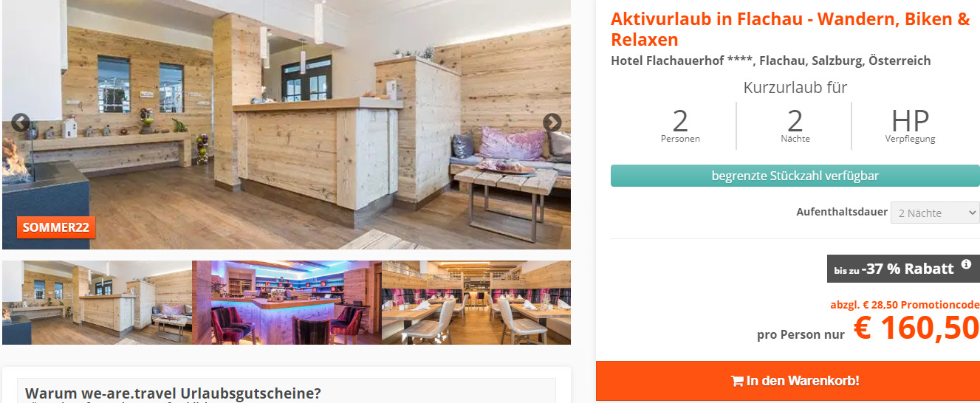This screenshot has height=403, width=980.
Task: Click the 2 Nächte info tile
Action: [x=795, y=125]
